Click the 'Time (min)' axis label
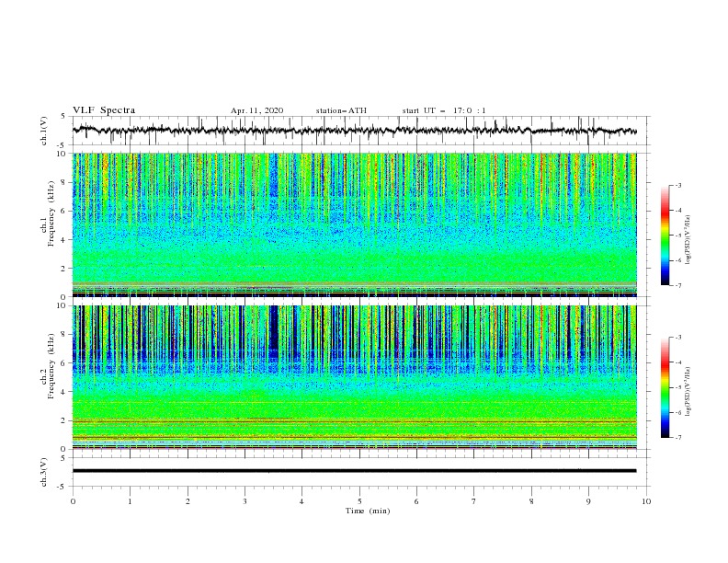Image resolution: width=728 pixels, height=563 pixels. coord(368,511)
